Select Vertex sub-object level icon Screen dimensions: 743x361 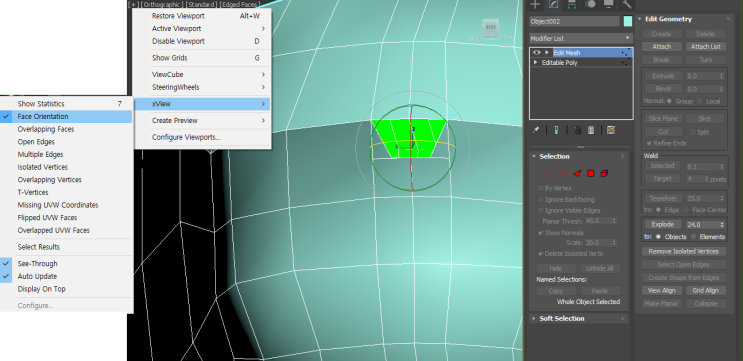pyautogui.click(x=549, y=174)
